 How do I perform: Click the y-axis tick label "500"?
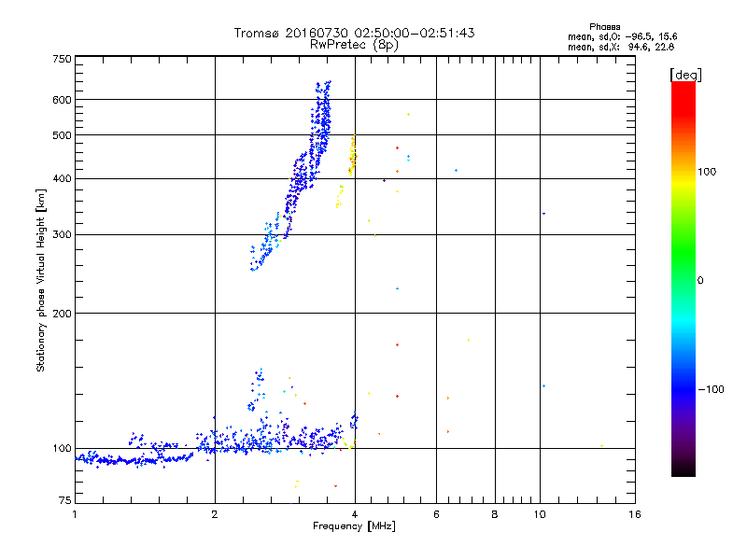(x=62, y=135)
